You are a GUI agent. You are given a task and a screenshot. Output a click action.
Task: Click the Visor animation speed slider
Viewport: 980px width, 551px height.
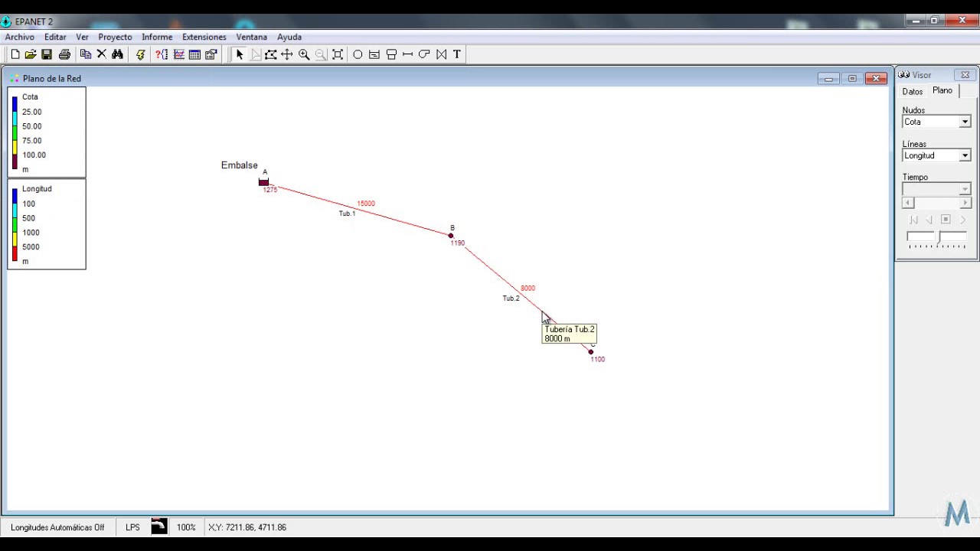(936, 238)
